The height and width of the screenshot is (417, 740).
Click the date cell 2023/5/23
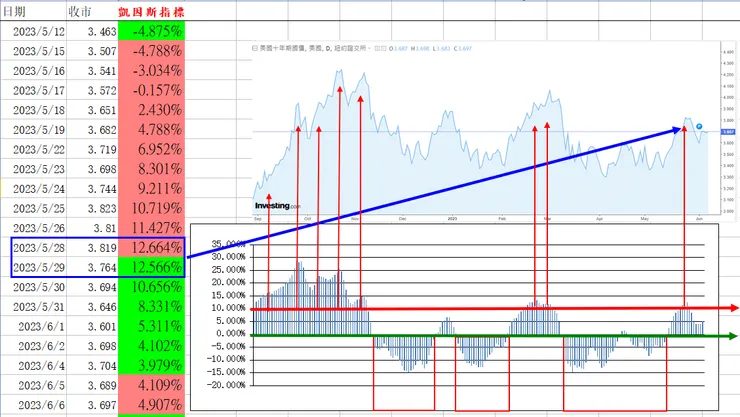pyautogui.click(x=33, y=169)
